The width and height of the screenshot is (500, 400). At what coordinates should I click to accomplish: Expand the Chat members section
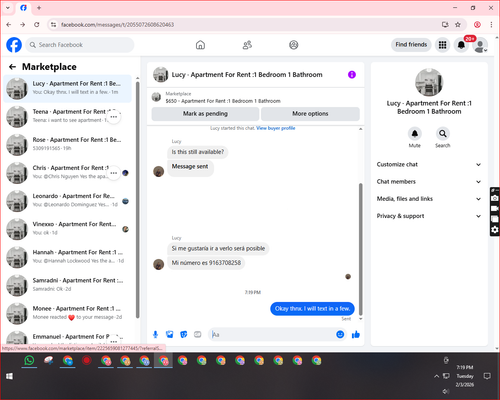429,182
